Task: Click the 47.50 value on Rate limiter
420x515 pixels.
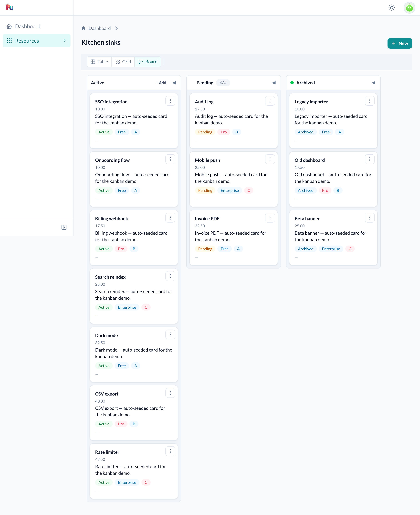Action: coord(100,460)
